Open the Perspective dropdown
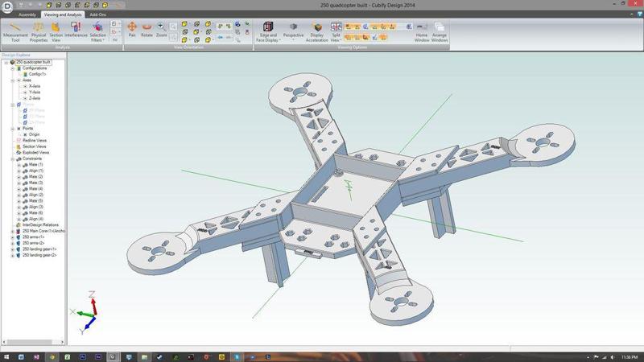 (x=293, y=31)
